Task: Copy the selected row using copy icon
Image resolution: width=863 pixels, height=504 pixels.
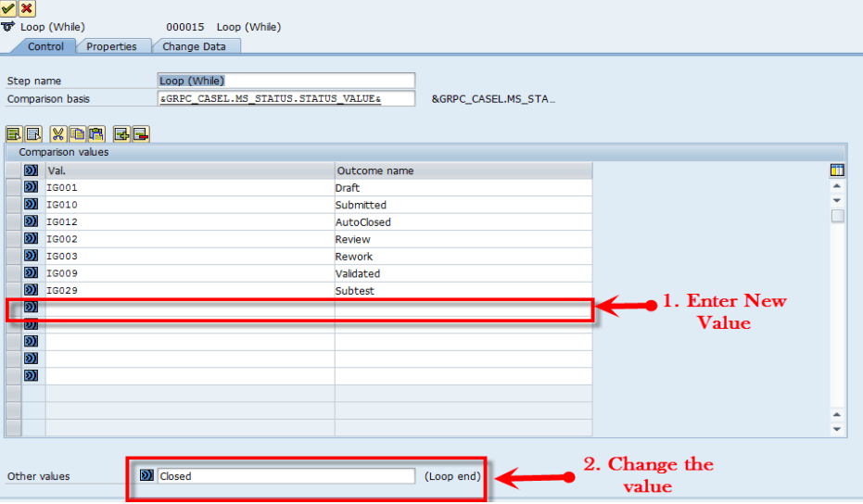Action: [x=78, y=134]
